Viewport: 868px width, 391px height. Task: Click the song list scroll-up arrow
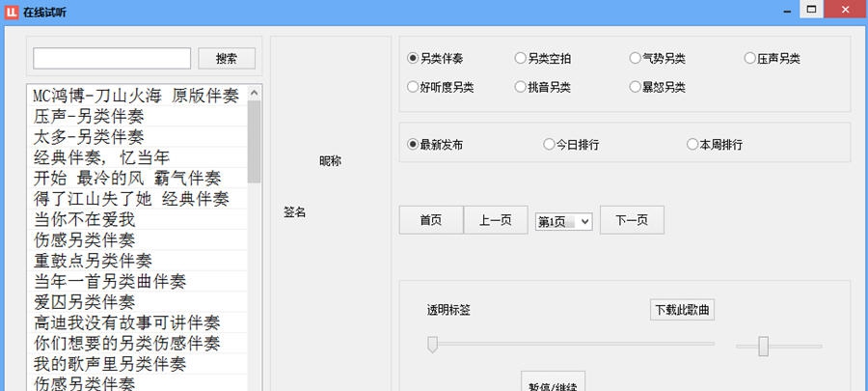click(x=254, y=93)
